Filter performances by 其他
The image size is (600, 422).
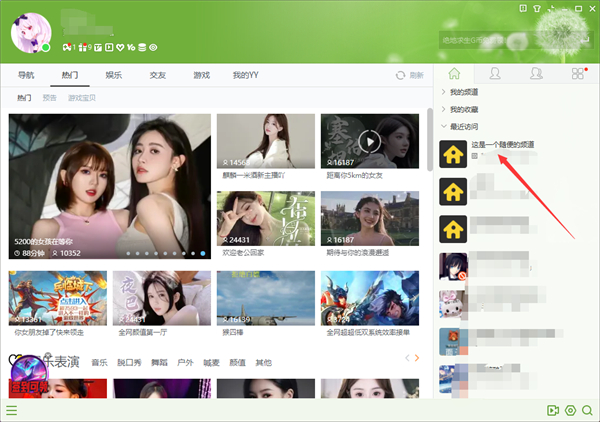[x=264, y=362]
